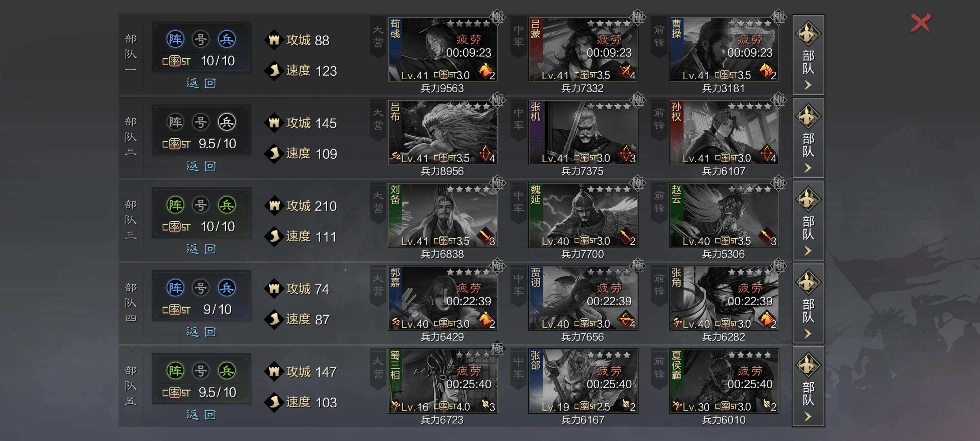Screen dimensions: 980x441
Task: Toggle the 兵 button for 部队五
Action: [x=227, y=371]
